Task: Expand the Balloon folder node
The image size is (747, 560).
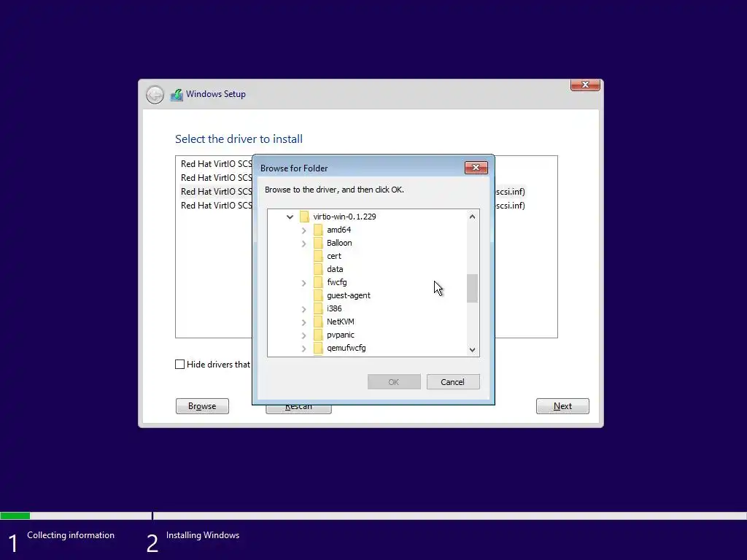Action: coord(304,244)
